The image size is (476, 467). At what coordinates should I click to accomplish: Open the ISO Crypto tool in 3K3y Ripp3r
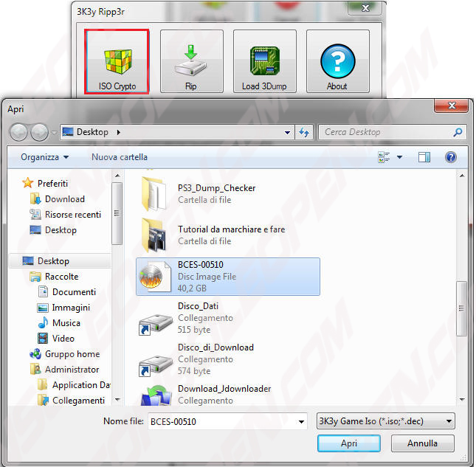[117, 61]
